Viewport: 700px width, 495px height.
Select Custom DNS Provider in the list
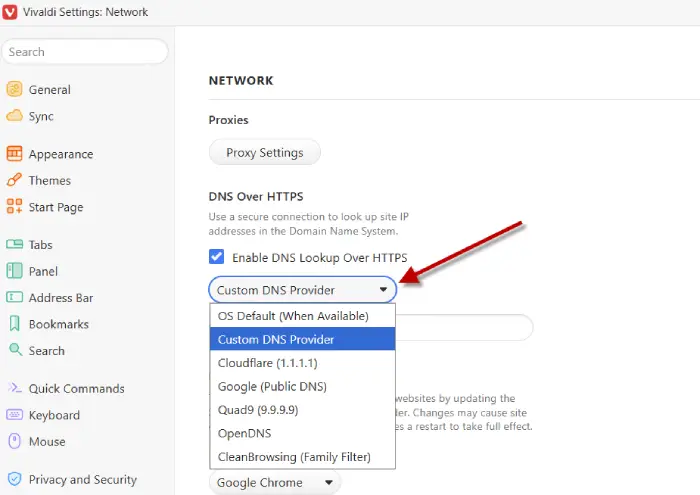click(x=303, y=339)
